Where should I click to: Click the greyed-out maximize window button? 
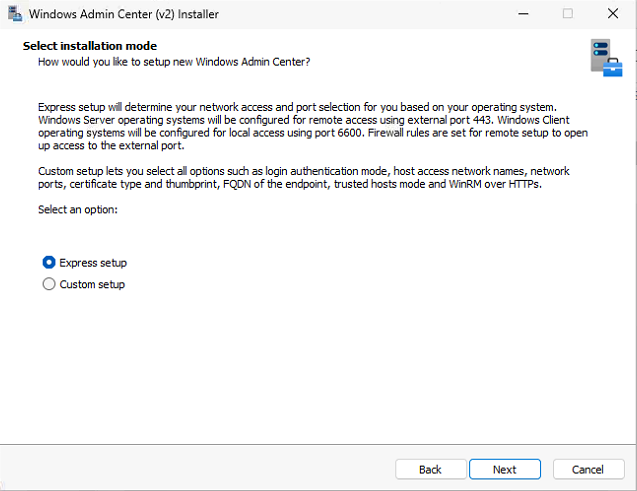tap(568, 14)
